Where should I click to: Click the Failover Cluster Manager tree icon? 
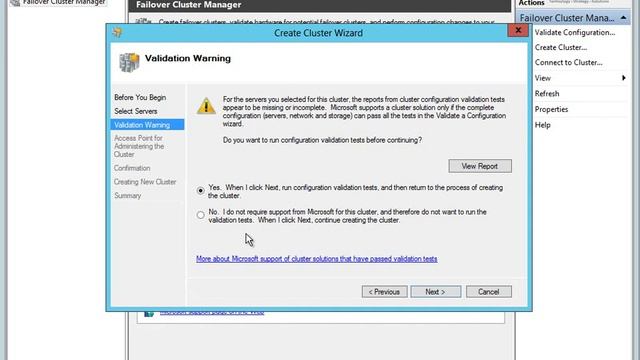[x=15, y=2]
